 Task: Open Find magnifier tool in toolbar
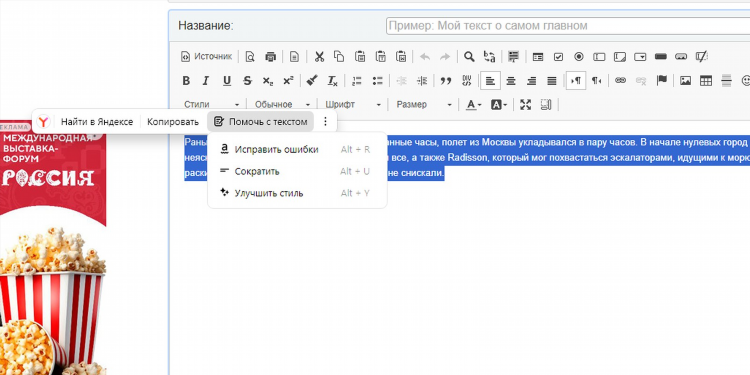coord(469,56)
